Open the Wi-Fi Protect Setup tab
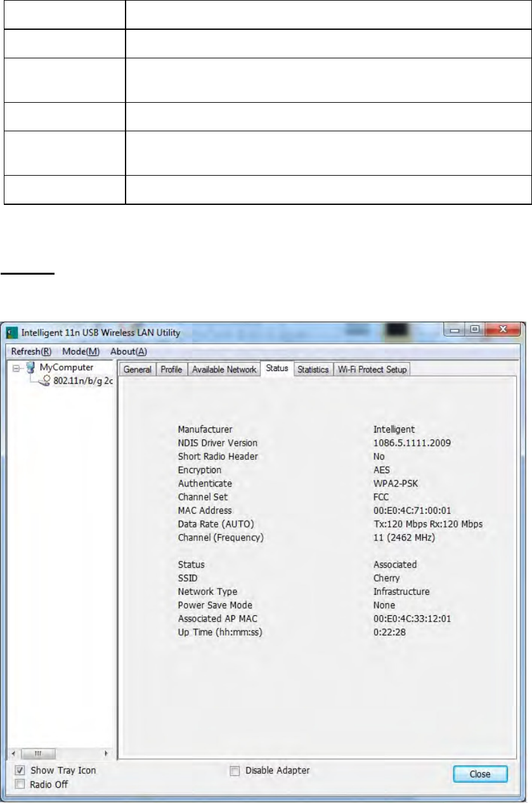 [x=372, y=369]
